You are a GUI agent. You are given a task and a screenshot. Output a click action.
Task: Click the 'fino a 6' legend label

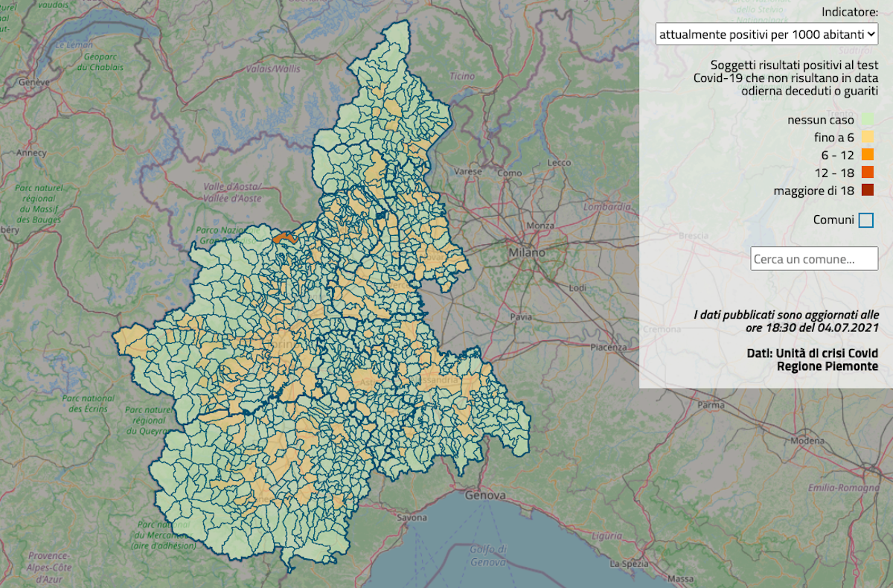833,138
